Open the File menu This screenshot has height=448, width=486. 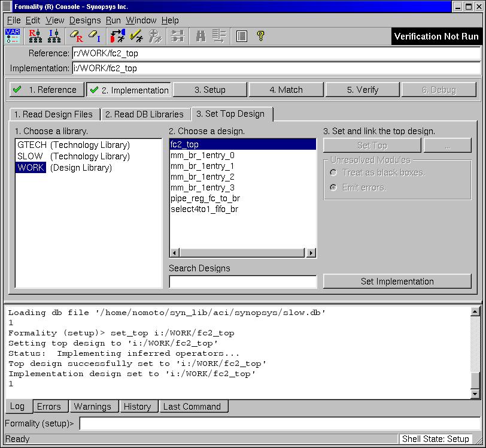tap(14, 20)
